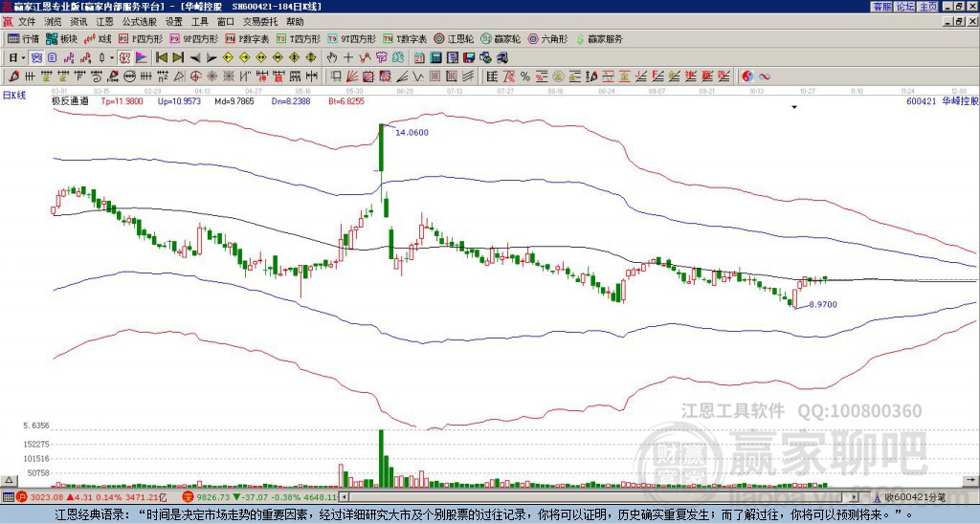This screenshot has width=980, height=524.
Task: Open the 日 period dropdown
Action: (17, 58)
